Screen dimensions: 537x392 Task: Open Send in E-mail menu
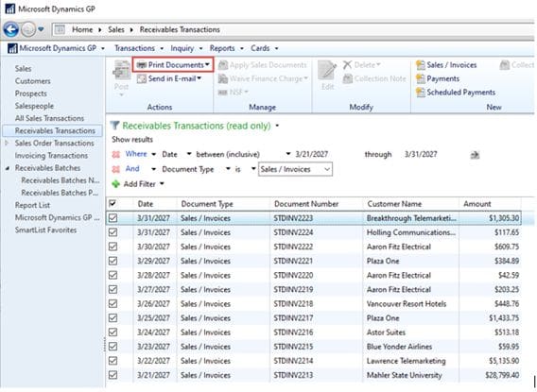point(169,78)
